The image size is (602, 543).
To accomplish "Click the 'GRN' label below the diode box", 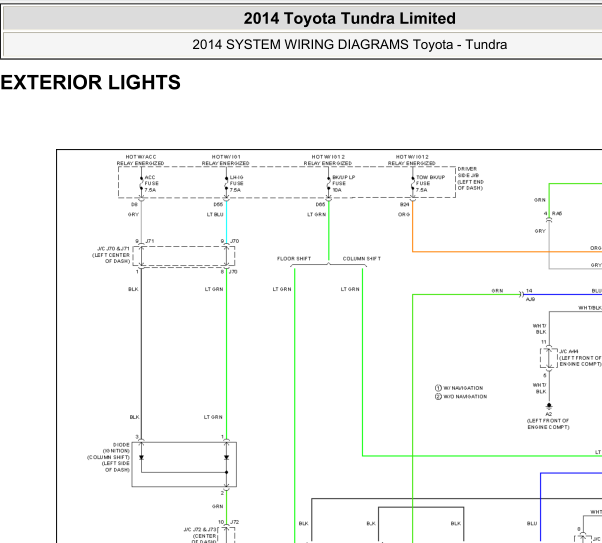I will click(217, 507).
